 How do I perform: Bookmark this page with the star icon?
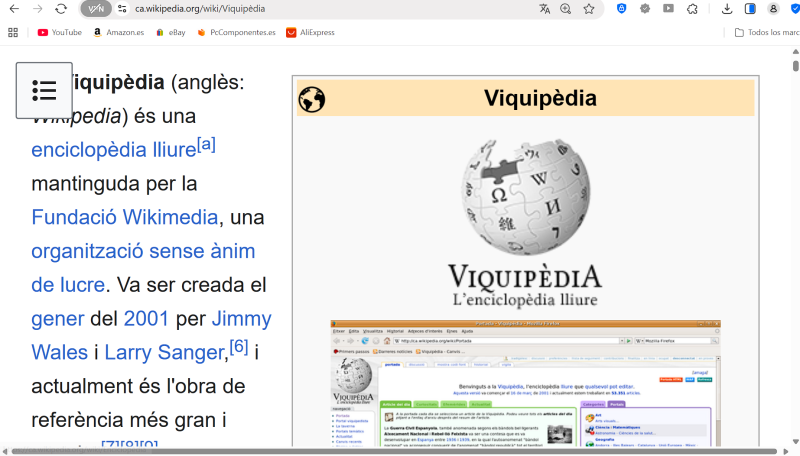click(589, 9)
